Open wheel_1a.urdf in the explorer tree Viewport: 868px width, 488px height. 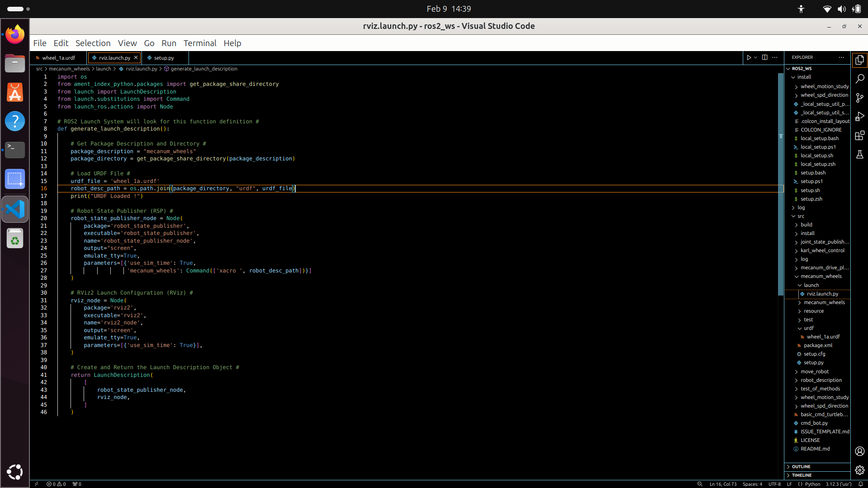click(x=817, y=337)
